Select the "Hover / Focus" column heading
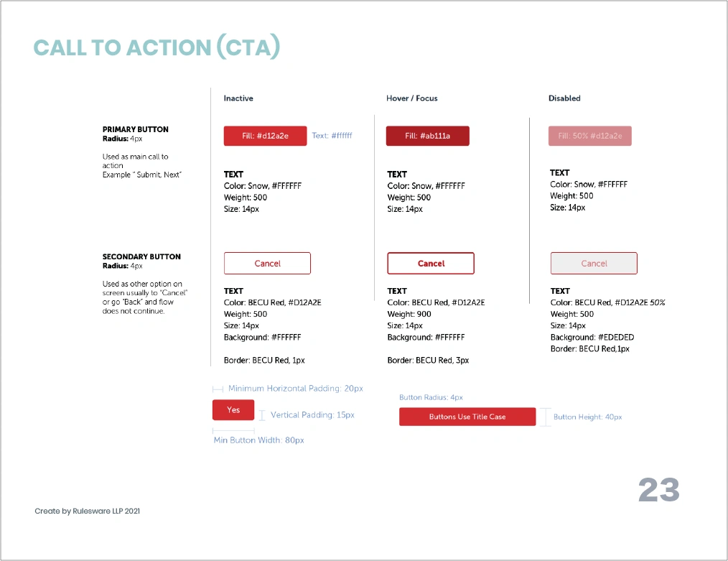The width and height of the screenshot is (728, 561). coord(411,98)
